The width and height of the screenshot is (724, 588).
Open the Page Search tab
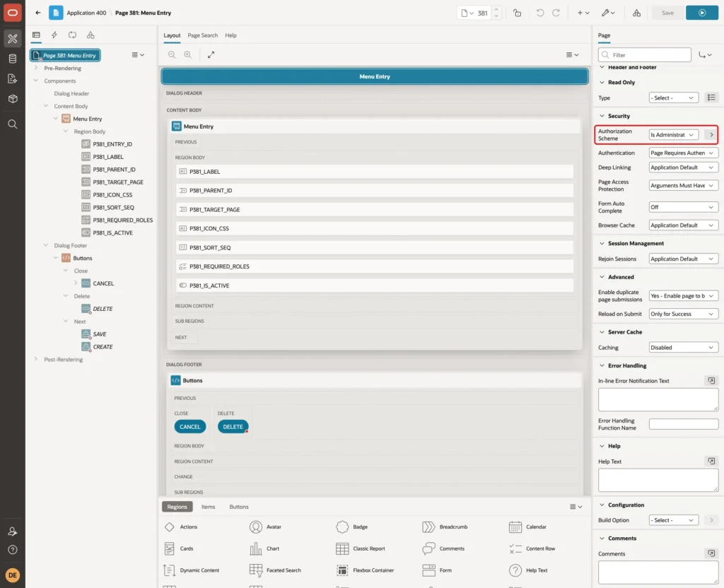click(x=203, y=35)
